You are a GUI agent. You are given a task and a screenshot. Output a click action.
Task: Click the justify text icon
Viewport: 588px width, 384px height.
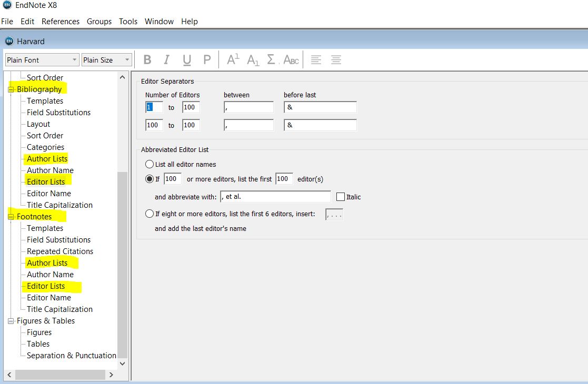click(336, 59)
